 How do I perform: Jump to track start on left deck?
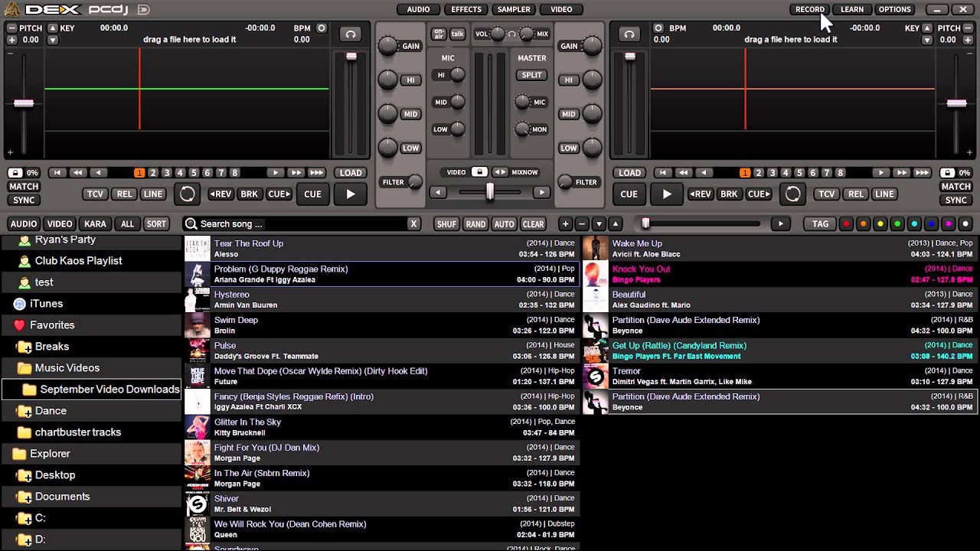tap(57, 173)
